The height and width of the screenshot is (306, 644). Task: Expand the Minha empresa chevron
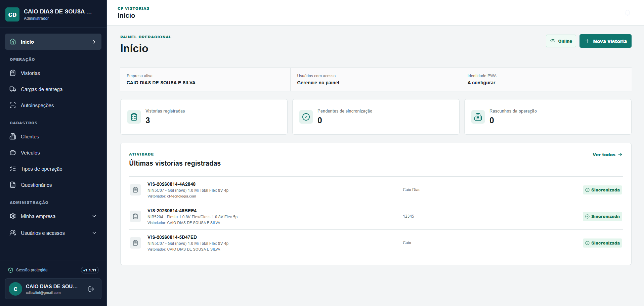coord(94,216)
